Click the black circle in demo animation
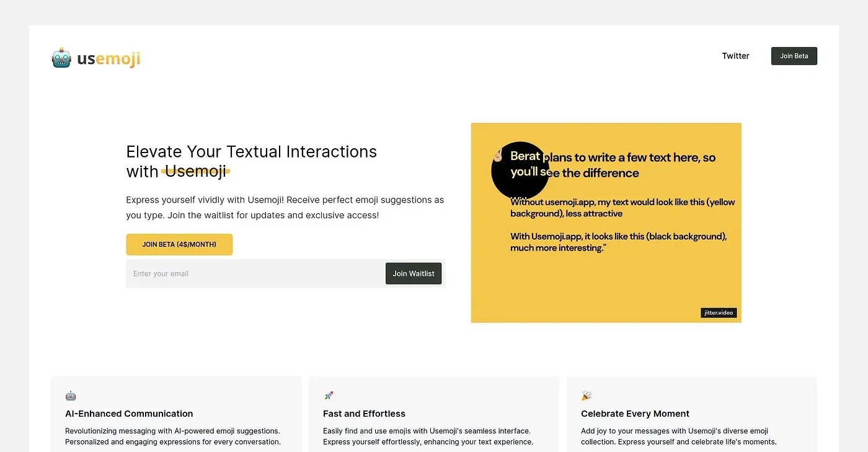This screenshot has width=868, height=452. pos(520,171)
